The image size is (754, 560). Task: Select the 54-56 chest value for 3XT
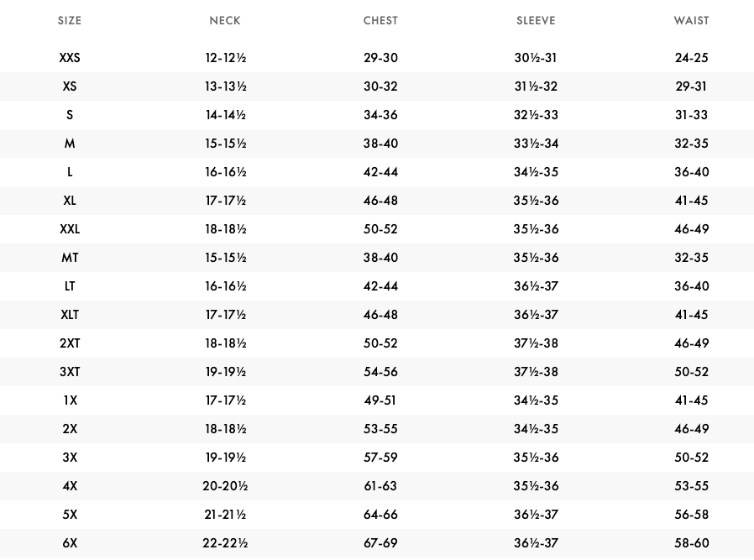click(x=380, y=372)
